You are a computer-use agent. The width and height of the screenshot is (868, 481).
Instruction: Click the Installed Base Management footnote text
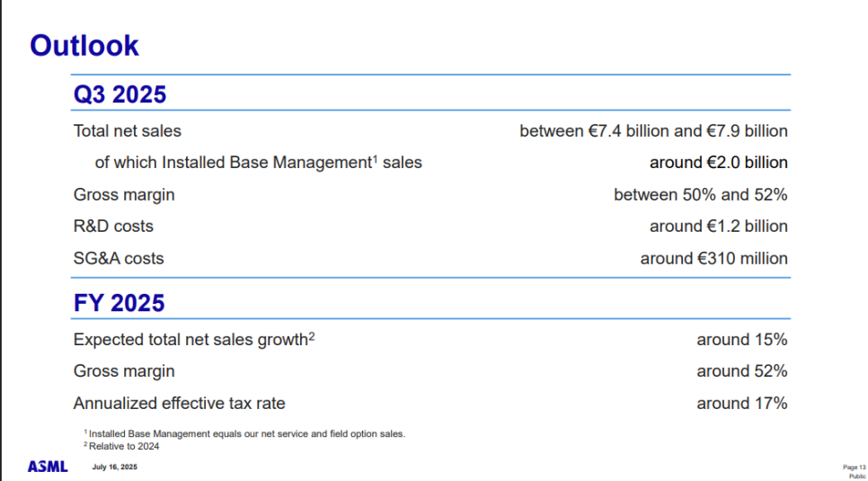(x=244, y=434)
